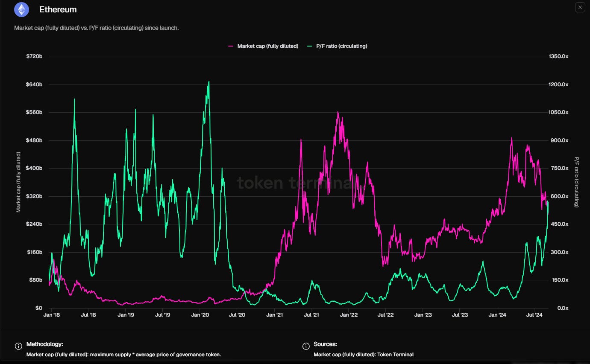The width and height of the screenshot is (590, 364).
Task: Click the Jul '24 x-axis label
Action: pos(534,315)
